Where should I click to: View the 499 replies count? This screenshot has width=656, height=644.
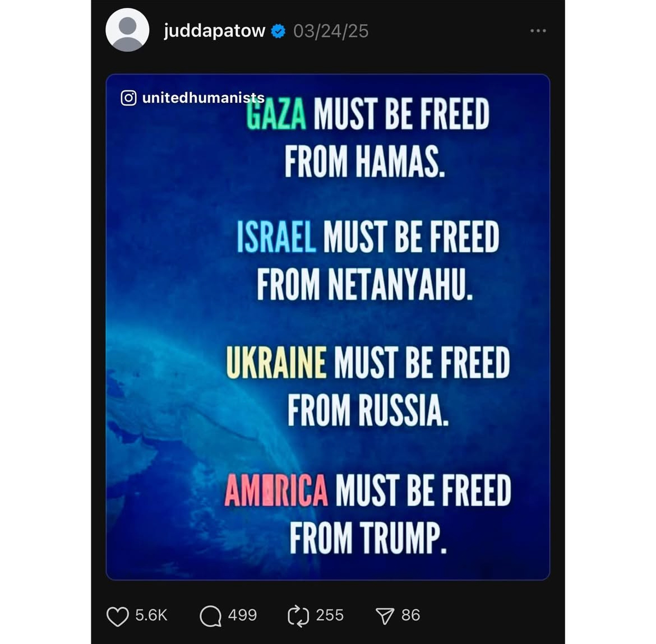coord(242,615)
